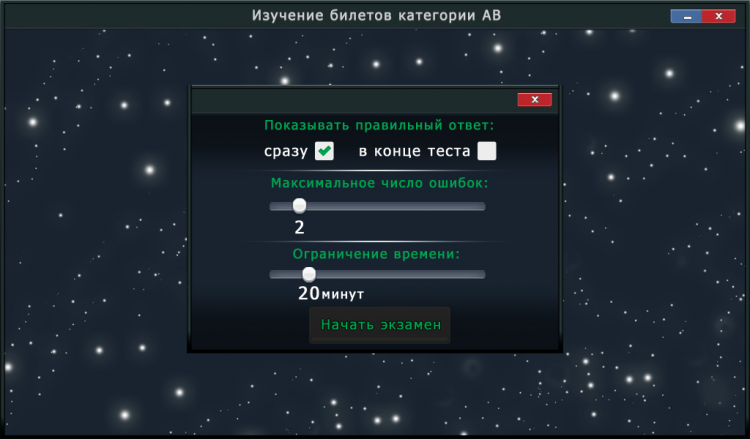Click the right end of the errors slider track

(482, 206)
